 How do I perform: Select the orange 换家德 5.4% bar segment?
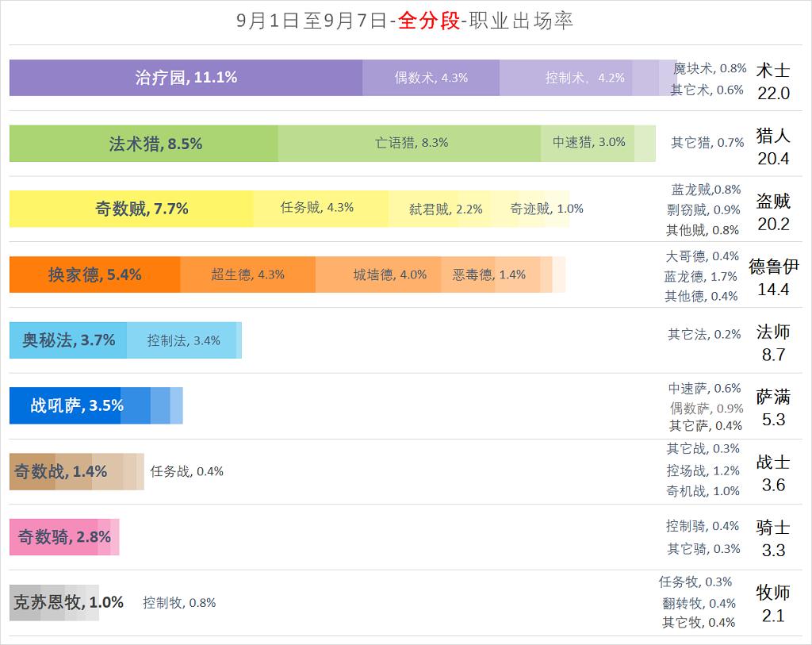click(x=94, y=275)
